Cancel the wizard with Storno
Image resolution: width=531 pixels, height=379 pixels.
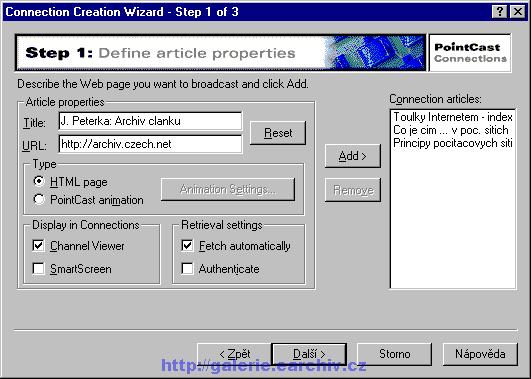click(395, 354)
